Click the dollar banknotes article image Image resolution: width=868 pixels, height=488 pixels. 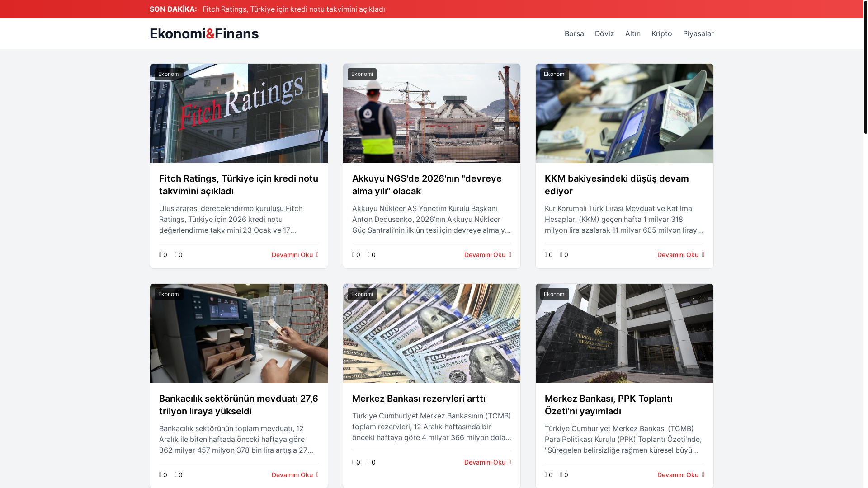[432, 333]
